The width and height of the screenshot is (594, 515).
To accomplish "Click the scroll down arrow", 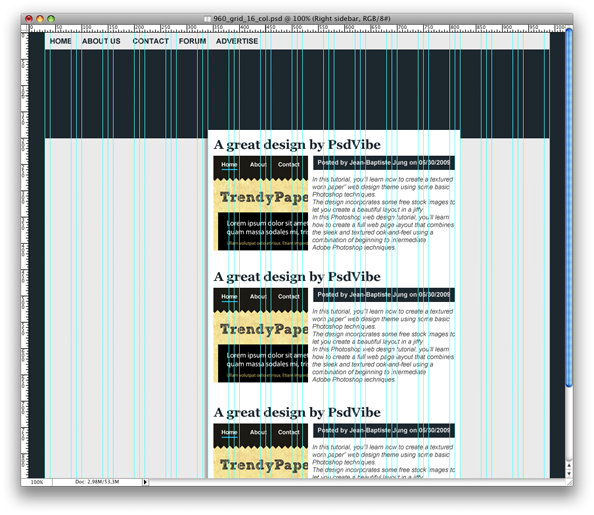I will click(569, 474).
